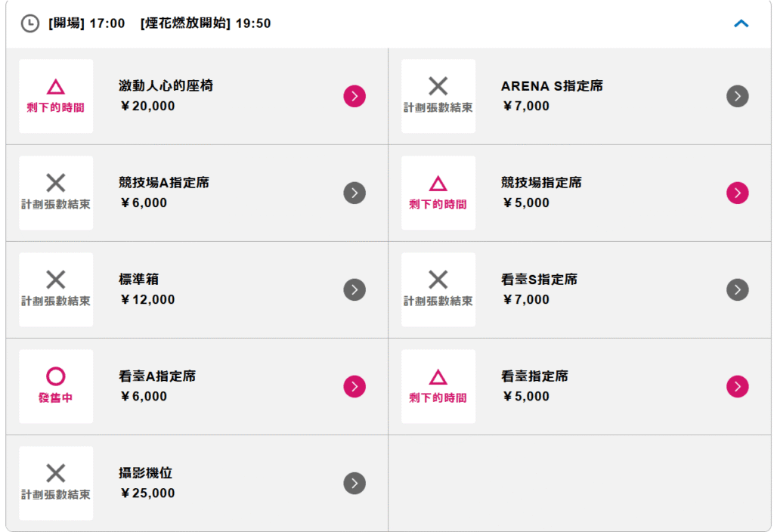
Task: Click the 計劃張數結束 X badge for 看臺S指定席
Action: (x=438, y=289)
